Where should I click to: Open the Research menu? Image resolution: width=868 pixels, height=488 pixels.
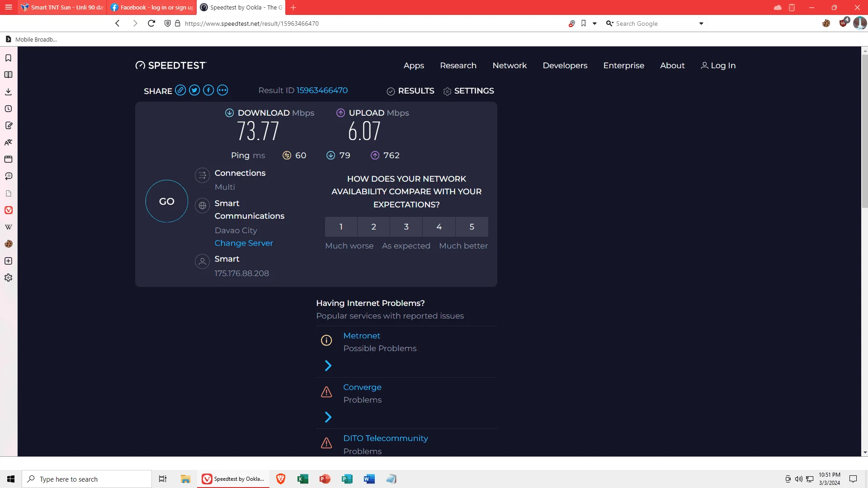tap(458, 66)
